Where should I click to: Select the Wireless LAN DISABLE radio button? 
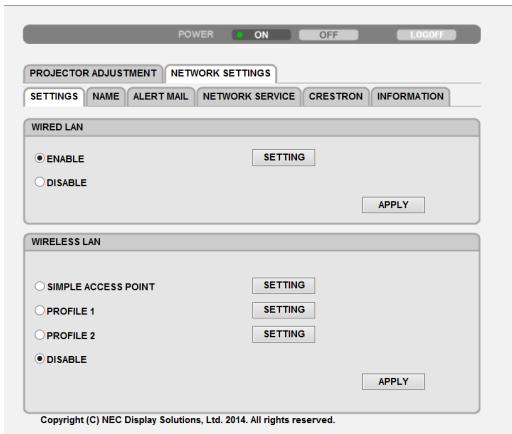click(x=40, y=359)
